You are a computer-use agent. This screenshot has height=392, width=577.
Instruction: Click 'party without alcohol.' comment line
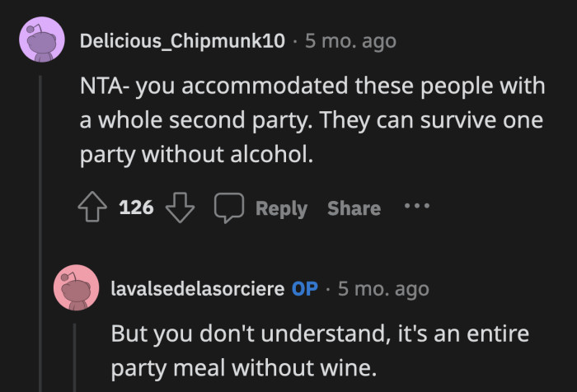tap(197, 155)
